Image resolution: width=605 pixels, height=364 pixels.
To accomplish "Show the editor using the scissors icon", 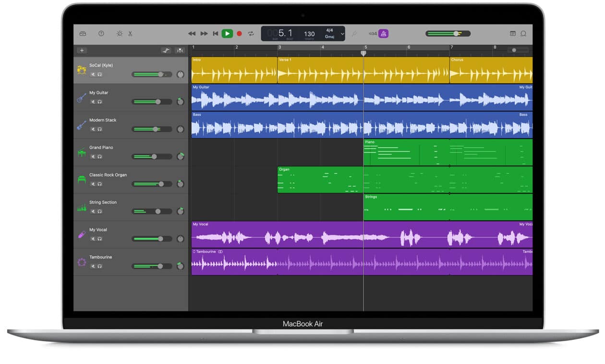I will [x=131, y=34].
